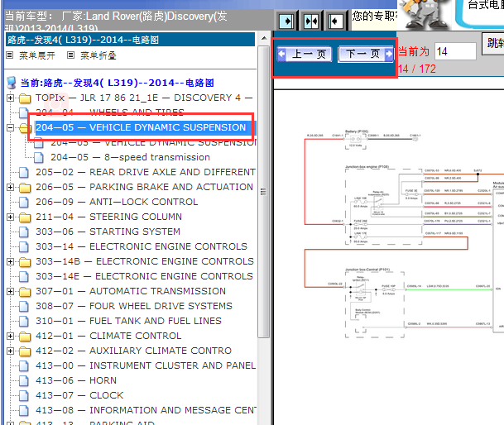The height and width of the screenshot is (425, 504).
Task: Go to previous page with 上一页
Action: point(305,54)
